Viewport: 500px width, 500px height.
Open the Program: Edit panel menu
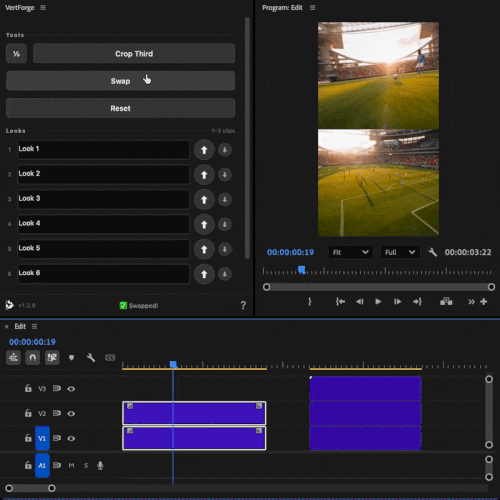(312, 7)
